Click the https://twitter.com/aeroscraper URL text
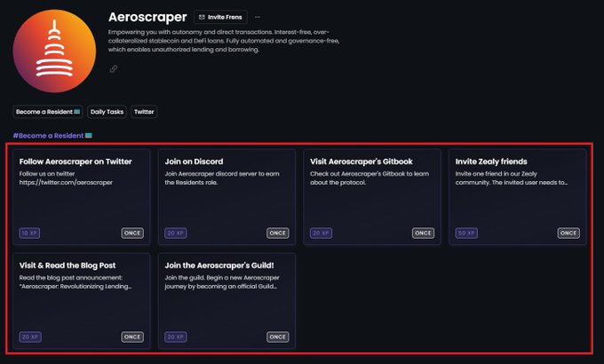 tap(66, 183)
